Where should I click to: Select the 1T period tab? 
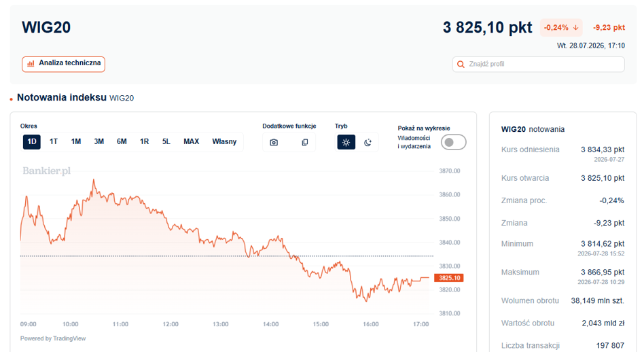(54, 142)
